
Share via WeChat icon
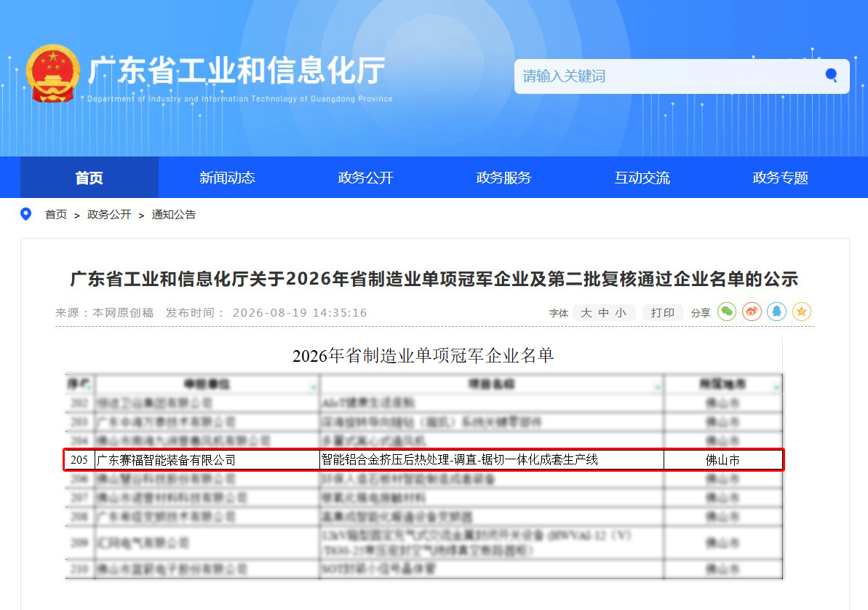pos(727,312)
